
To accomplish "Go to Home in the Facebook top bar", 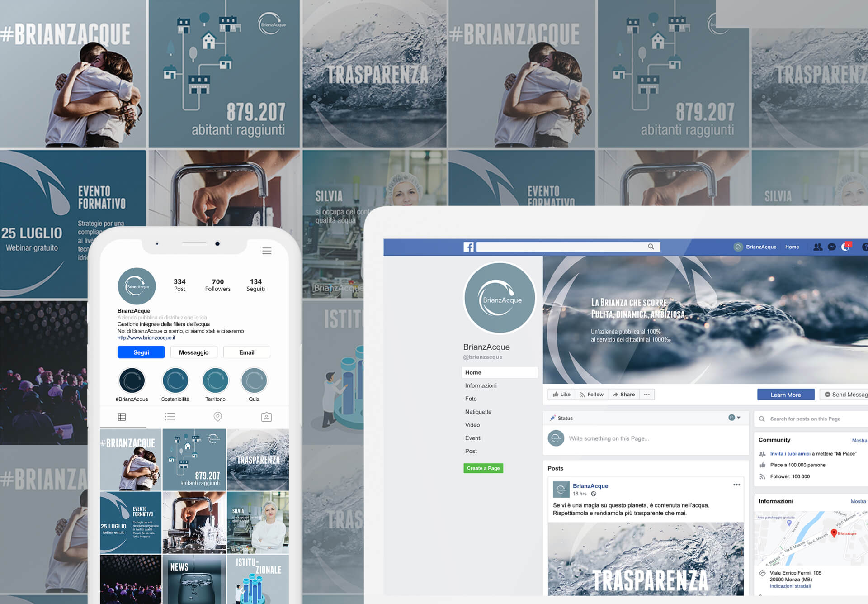I will click(792, 247).
